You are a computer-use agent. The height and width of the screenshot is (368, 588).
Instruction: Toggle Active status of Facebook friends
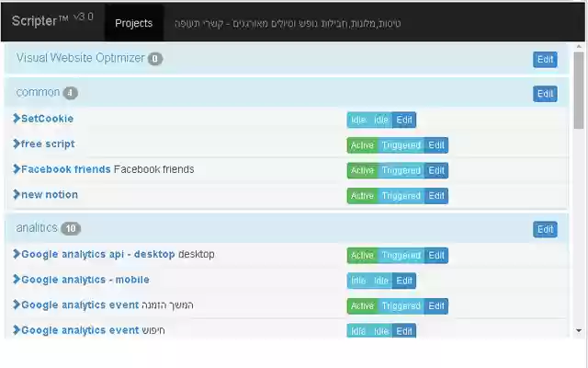[x=363, y=170]
